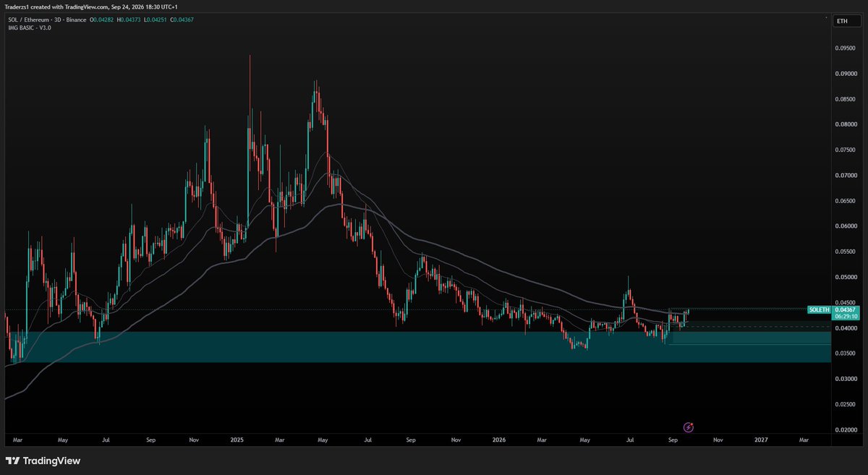Select the IMG BASIC - V3.0 indicator label
The height and width of the screenshot is (475, 868).
tap(28, 27)
